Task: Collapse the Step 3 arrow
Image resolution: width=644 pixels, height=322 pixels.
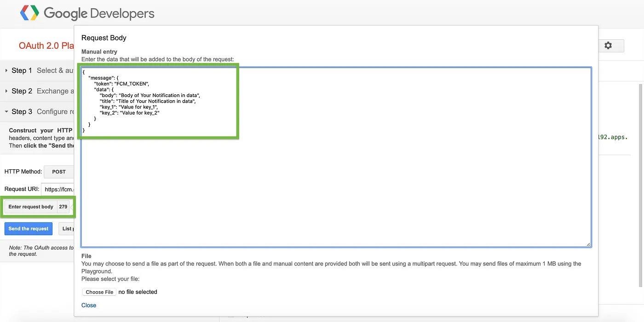Action: coord(6,111)
